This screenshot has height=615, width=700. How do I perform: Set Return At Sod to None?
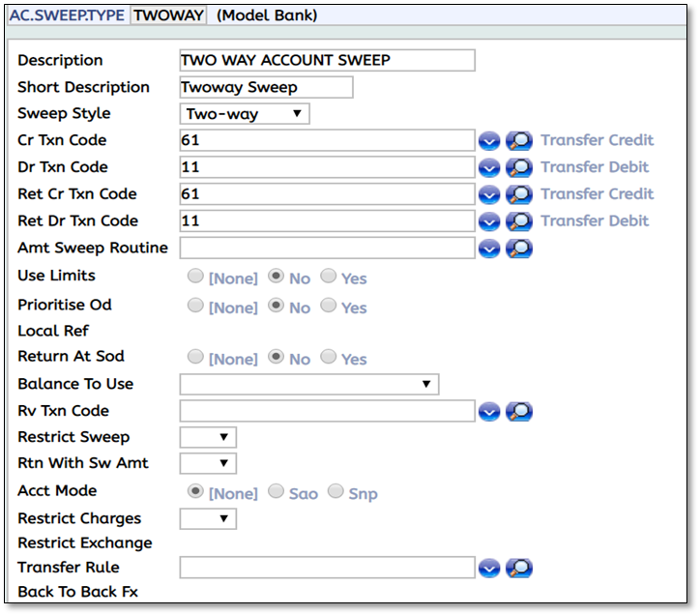196,357
